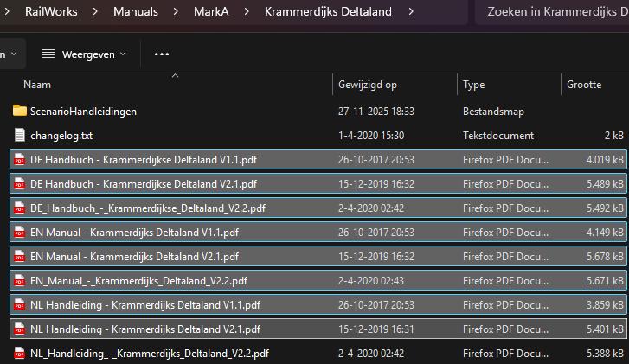Open the three-dots more options menu

pyautogui.click(x=162, y=54)
